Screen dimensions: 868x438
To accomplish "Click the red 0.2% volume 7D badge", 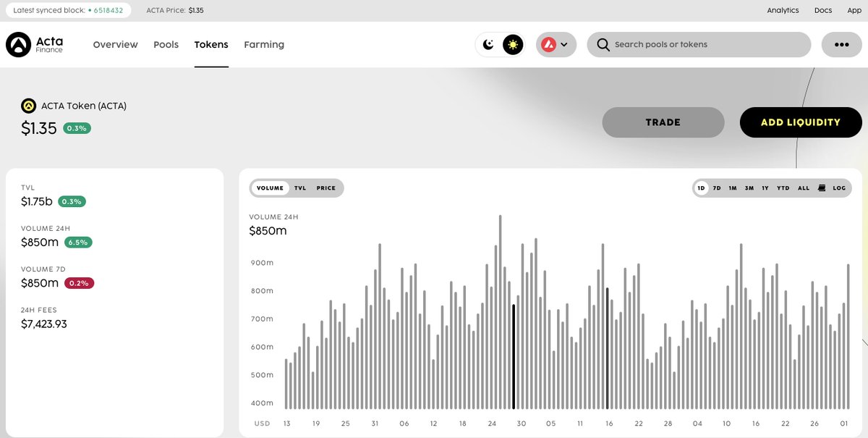I will (79, 283).
